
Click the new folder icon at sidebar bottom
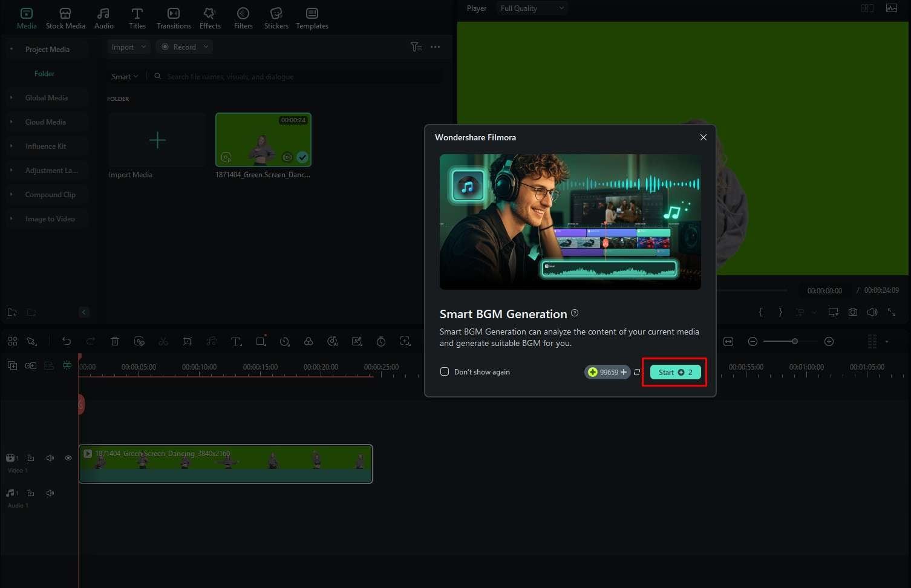12,312
